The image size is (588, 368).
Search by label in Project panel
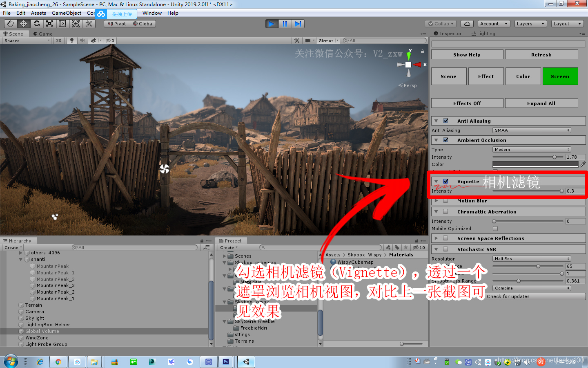397,247
